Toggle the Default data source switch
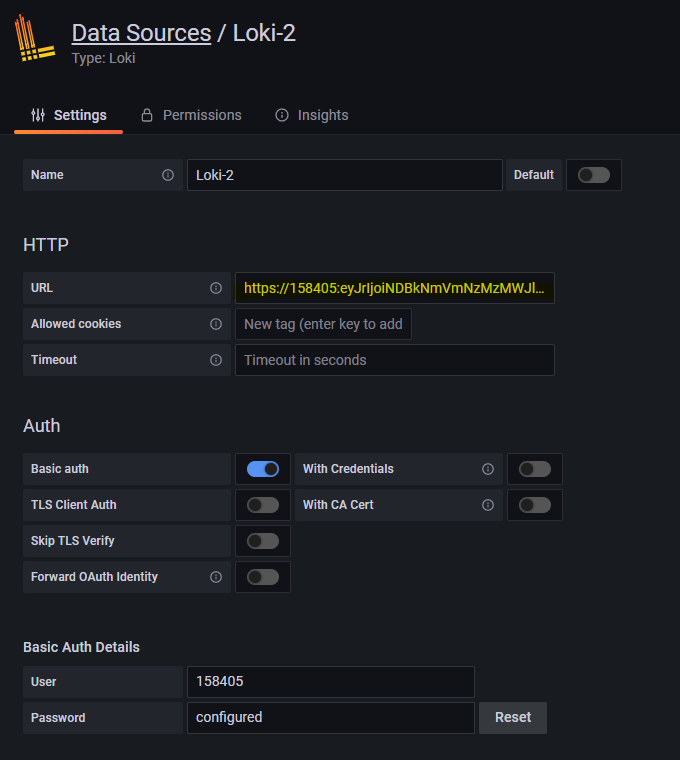 [594, 175]
